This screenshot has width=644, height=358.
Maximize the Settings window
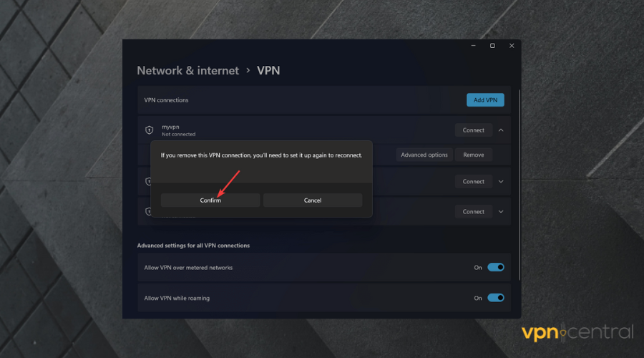pyautogui.click(x=492, y=46)
